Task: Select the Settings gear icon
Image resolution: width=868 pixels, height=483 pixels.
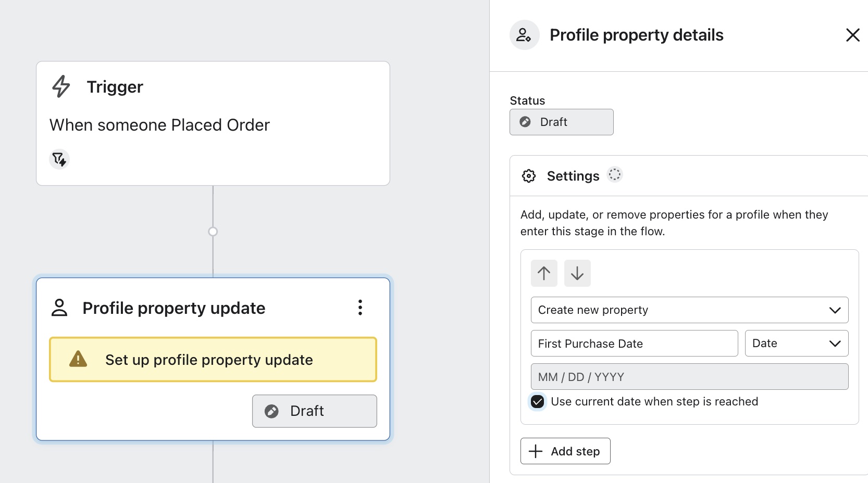Action: coord(529,175)
